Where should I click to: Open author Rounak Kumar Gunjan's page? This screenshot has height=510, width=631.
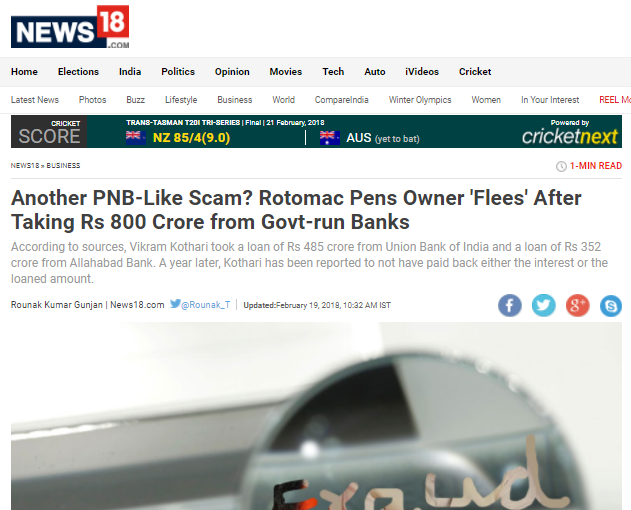[x=57, y=305]
